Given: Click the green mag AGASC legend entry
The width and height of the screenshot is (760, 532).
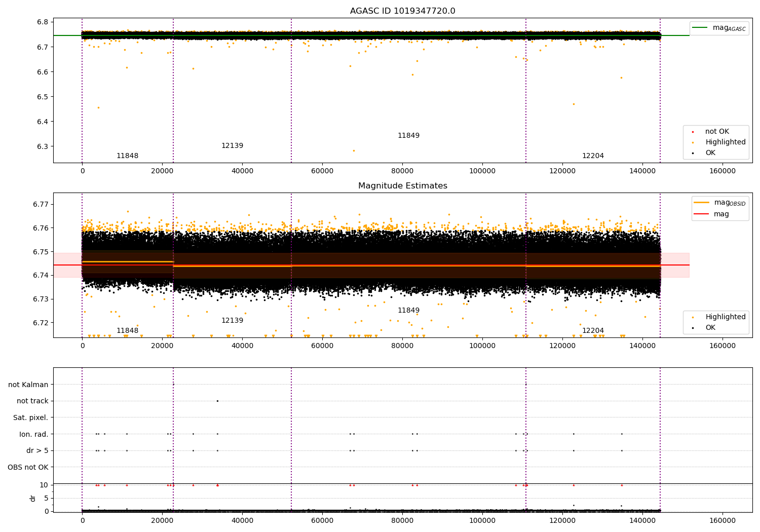Looking at the screenshot, I should [x=719, y=28].
